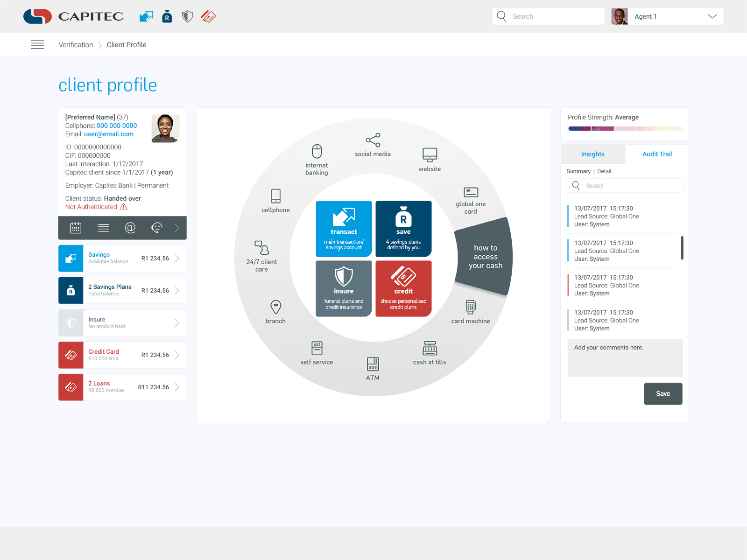Open the first audit trail entry

coord(623,216)
